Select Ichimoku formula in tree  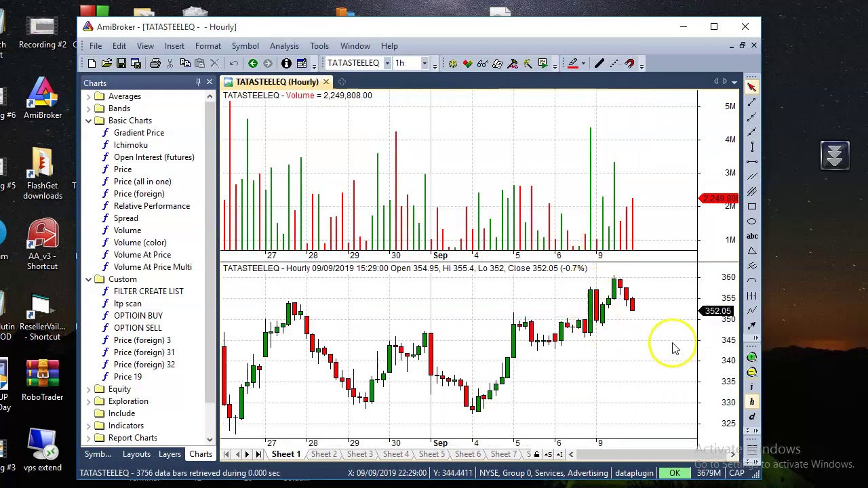point(131,145)
